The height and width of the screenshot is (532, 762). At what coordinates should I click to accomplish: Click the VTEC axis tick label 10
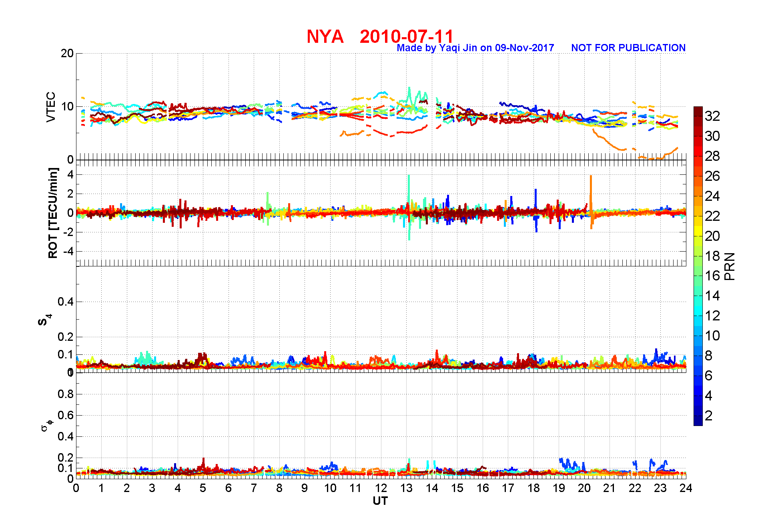(67, 106)
